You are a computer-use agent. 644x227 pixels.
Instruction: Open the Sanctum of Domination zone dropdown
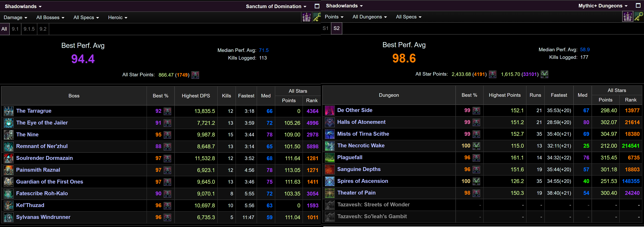click(x=276, y=6)
